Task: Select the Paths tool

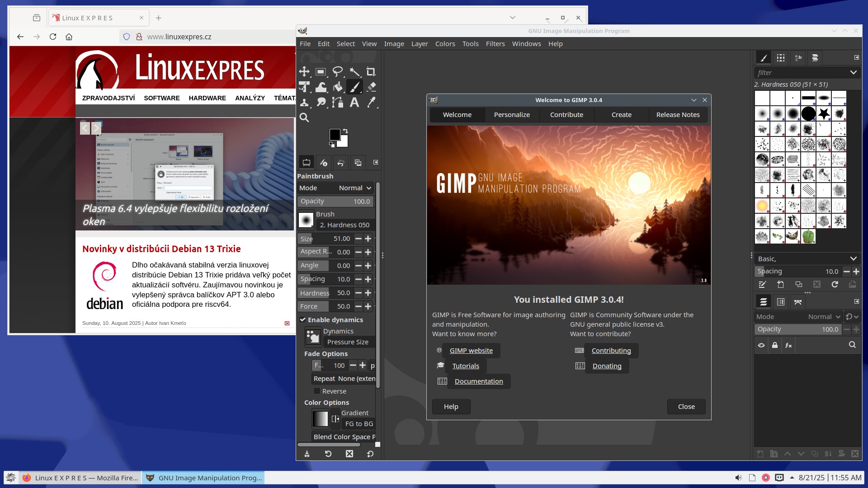Action: [338, 103]
